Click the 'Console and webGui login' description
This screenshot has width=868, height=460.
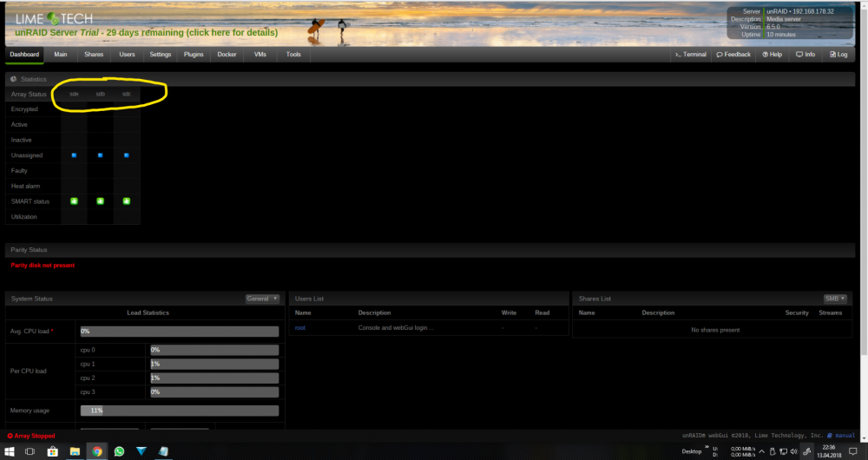coord(396,328)
